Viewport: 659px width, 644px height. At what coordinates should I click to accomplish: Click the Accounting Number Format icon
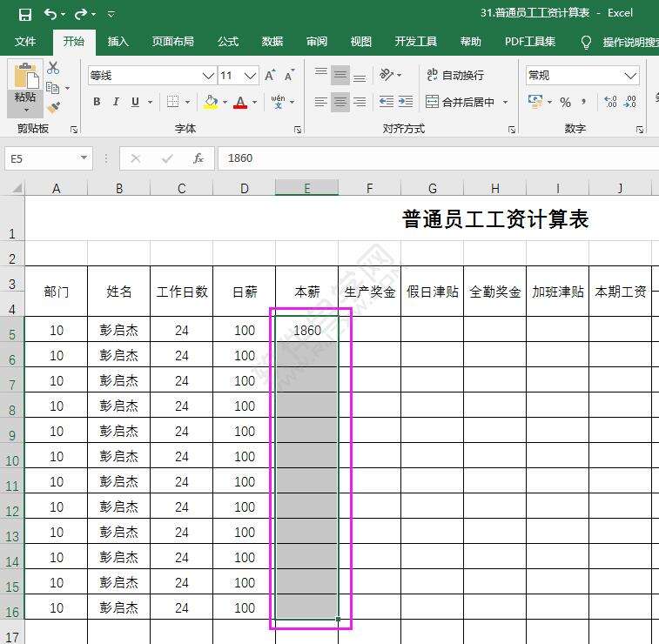(535, 102)
